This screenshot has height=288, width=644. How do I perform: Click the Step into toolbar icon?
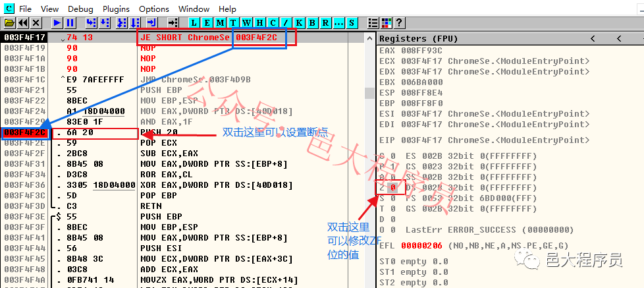(91, 22)
